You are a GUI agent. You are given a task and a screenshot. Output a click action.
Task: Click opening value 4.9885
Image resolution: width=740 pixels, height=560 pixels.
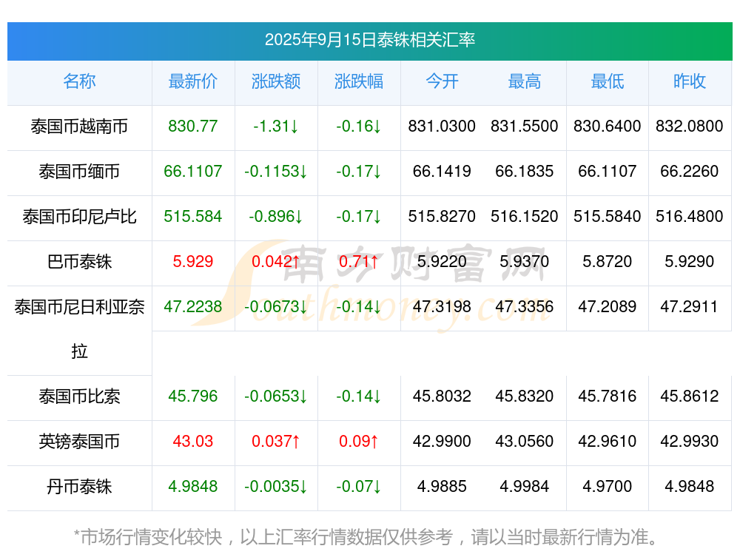[x=442, y=487]
